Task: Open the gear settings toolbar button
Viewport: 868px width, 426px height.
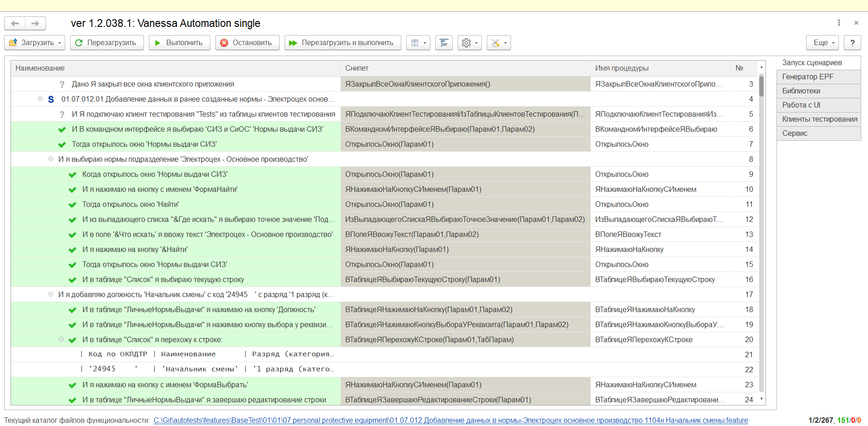Action: click(470, 43)
